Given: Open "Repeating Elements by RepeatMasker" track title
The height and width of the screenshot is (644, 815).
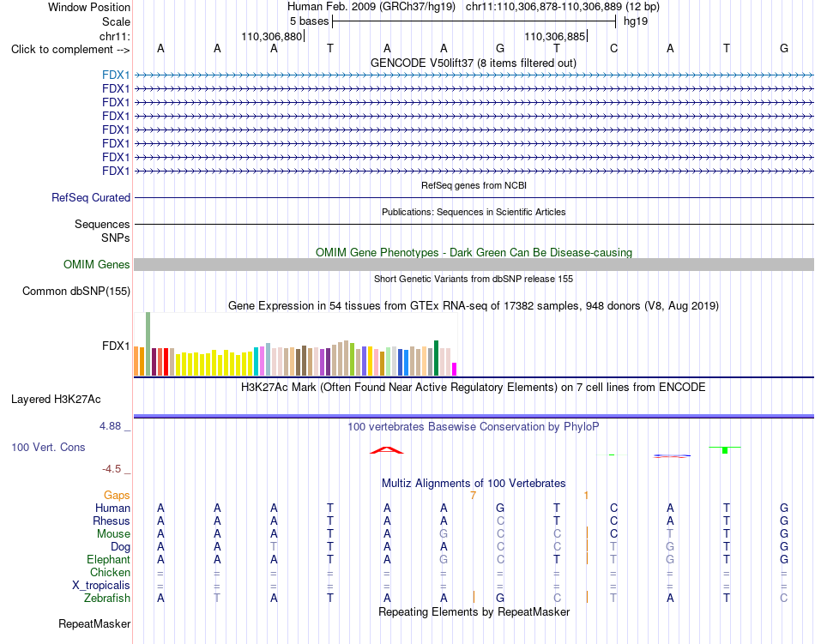Looking at the screenshot, I should point(474,612).
